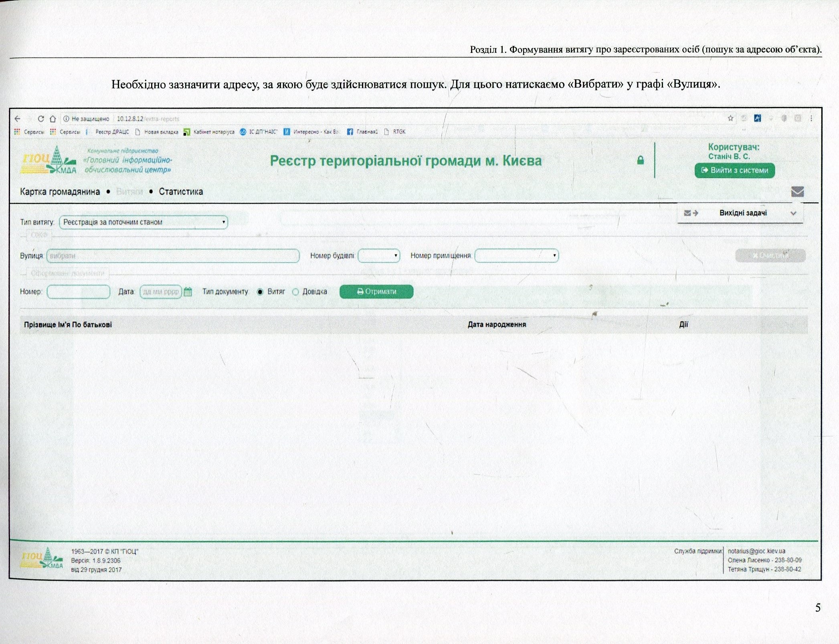Open the envelope messages icon
The width and height of the screenshot is (839, 644).
[x=797, y=192]
